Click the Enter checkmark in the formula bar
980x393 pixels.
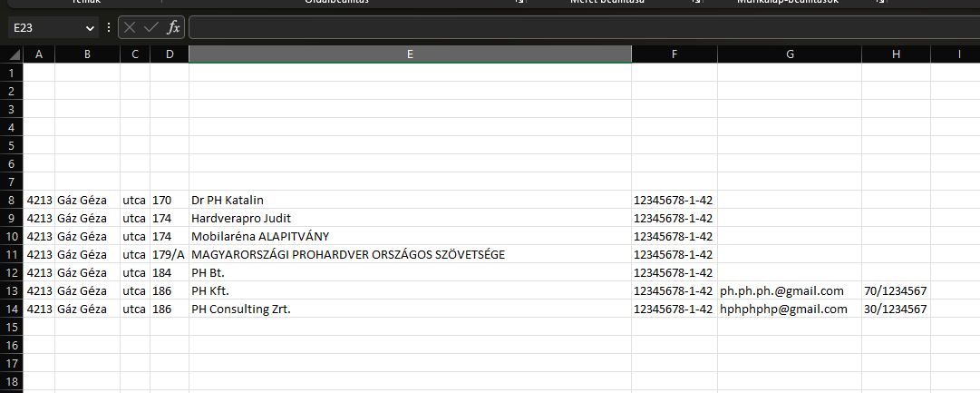click(150, 27)
